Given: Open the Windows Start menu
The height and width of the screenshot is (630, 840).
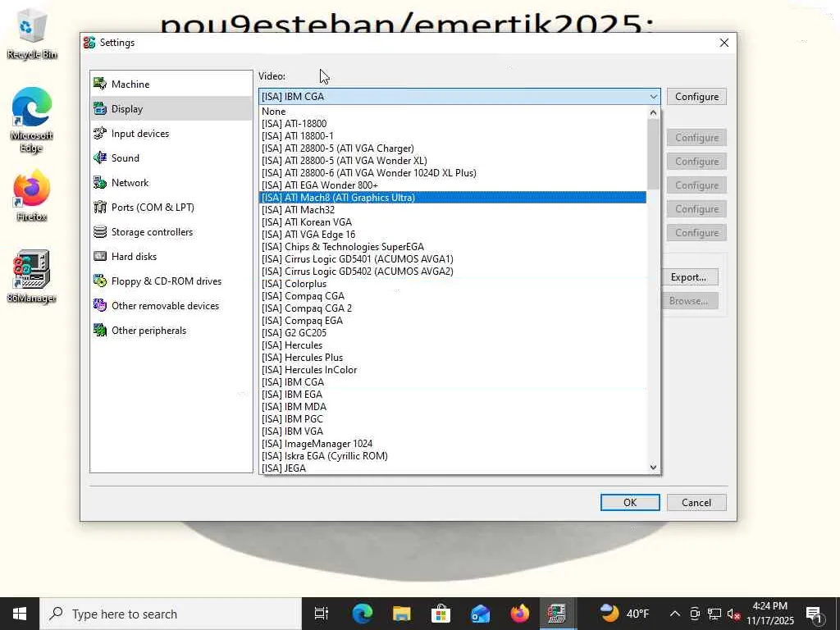Looking at the screenshot, I should tap(20, 614).
